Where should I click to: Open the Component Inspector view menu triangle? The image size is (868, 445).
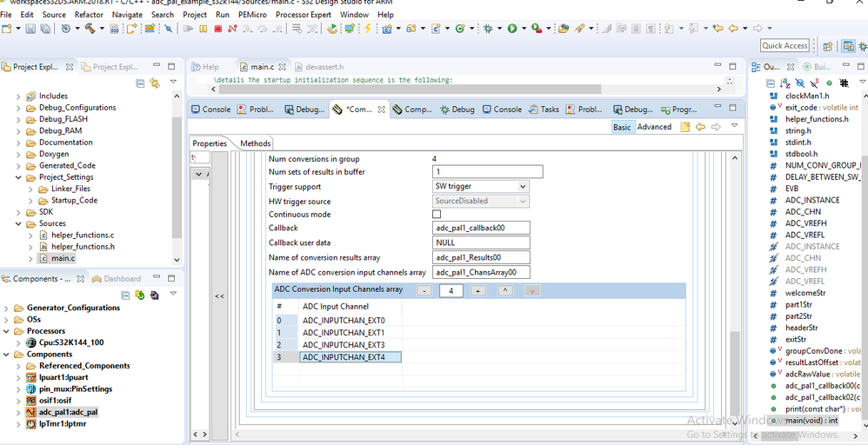point(734,126)
